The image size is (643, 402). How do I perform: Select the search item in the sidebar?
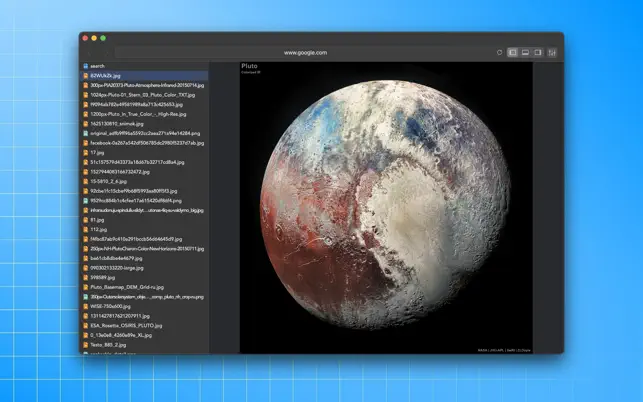pos(144,66)
